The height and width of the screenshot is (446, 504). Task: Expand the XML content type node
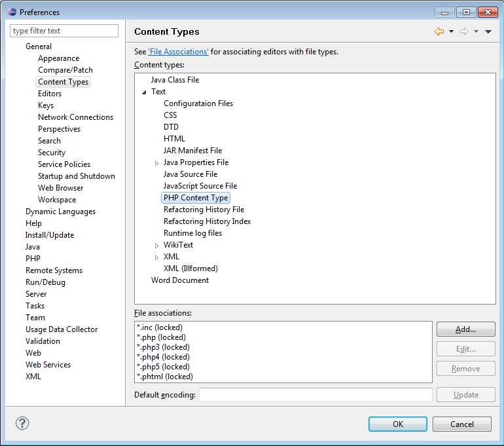pos(156,257)
